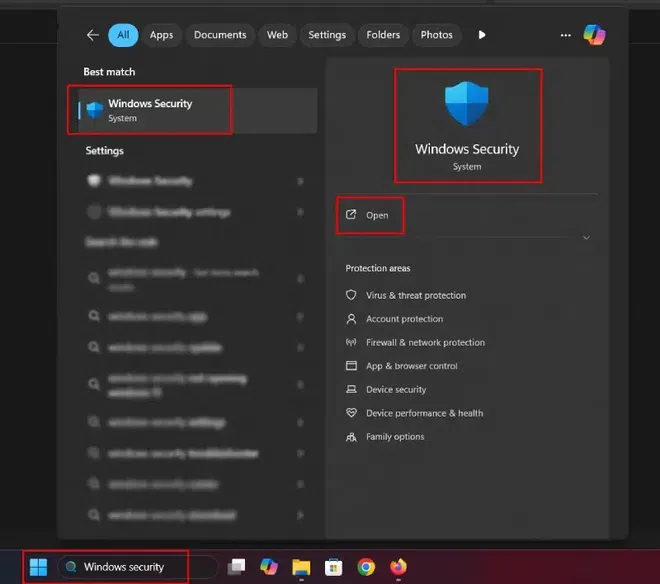This screenshot has height=584, width=660.
Task: Show more filters with the play arrow
Action: [482, 35]
